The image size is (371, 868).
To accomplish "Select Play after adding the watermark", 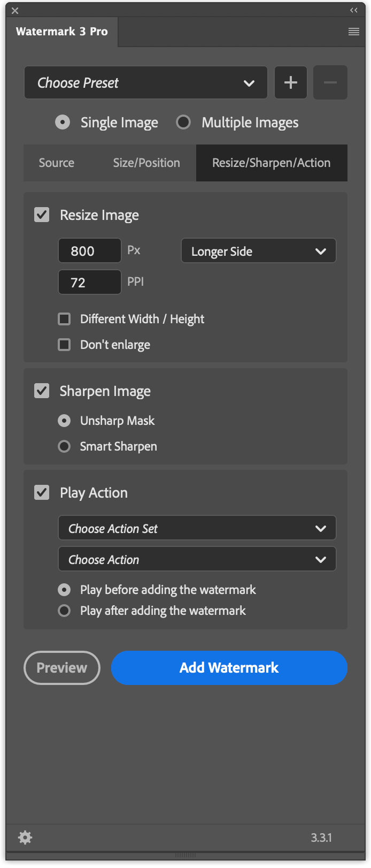I will [64, 611].
